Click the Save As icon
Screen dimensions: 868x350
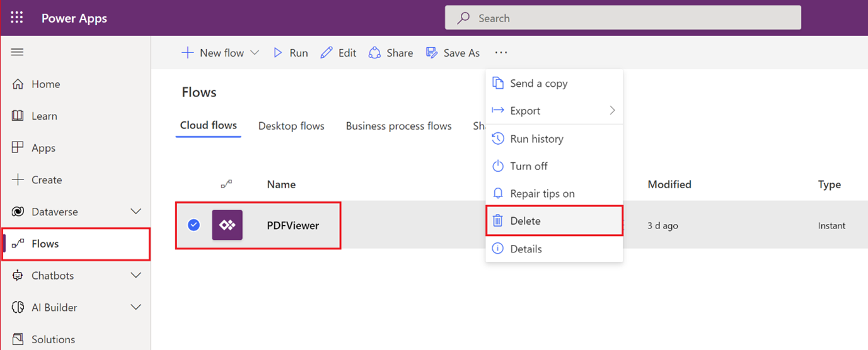(432, 53)
